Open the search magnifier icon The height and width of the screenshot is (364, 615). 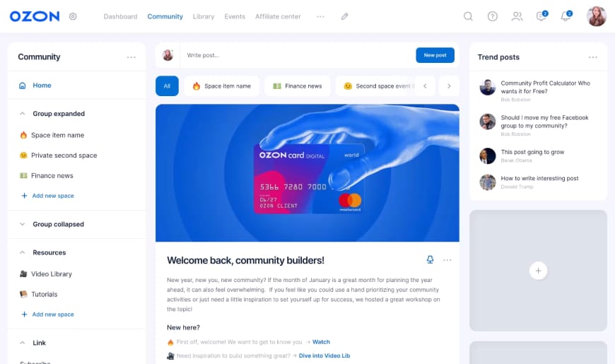click(468, 16)
